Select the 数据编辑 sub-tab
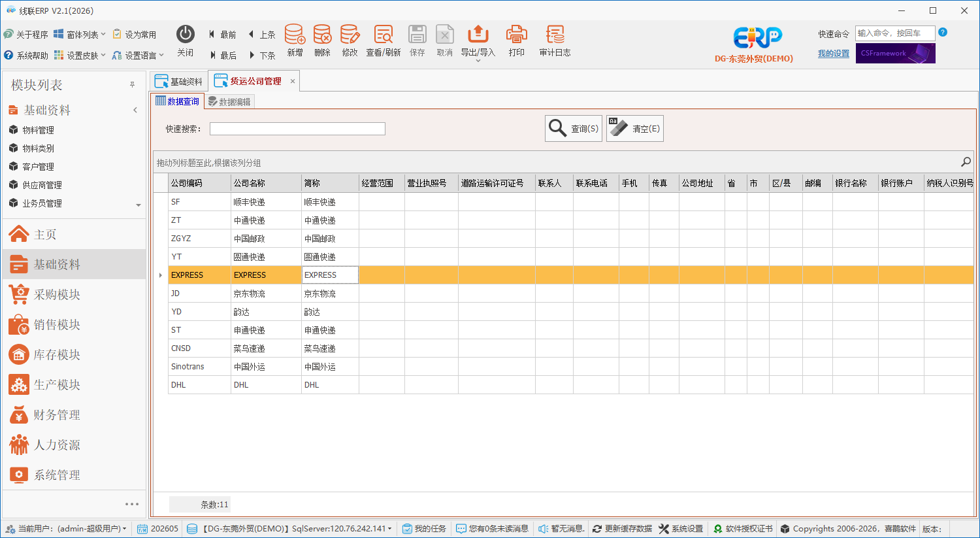The height and width of the screenshot is (538, 980). coord(229,101)
